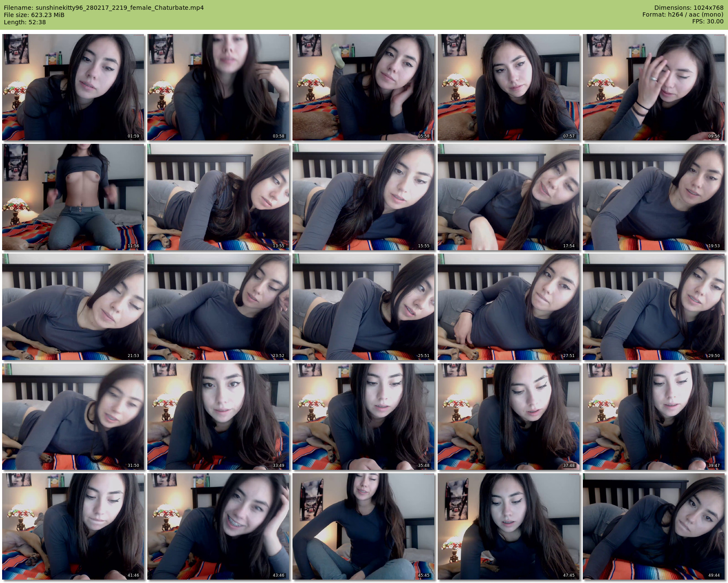Click the 'Dimensions: 1024x768' text
The height and width of the screenshot is (583, 728).
pos(689,8)
